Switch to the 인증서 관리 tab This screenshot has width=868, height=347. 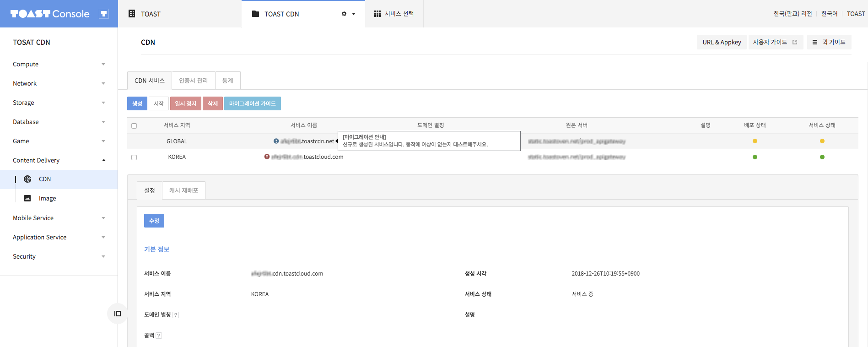pos(194,81)
